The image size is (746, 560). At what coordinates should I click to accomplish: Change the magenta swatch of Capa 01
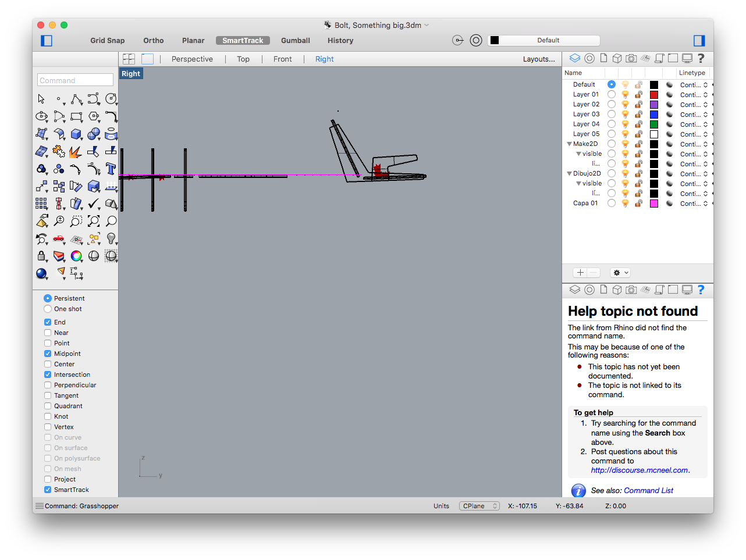[654, 203]
